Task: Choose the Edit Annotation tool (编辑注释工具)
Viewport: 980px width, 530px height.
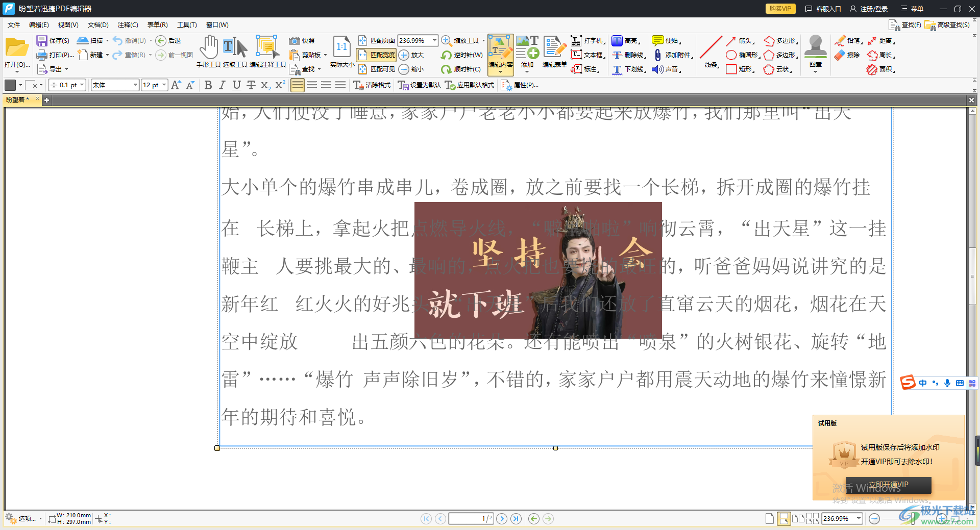Action: tap(267, 52)
